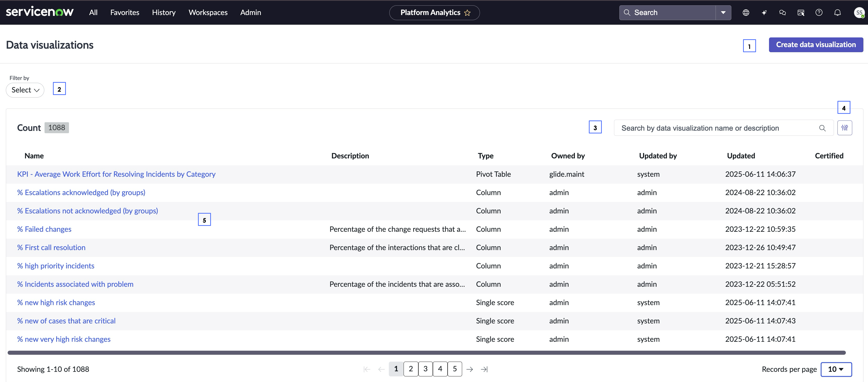Open the Records per page dropdown
Image resolution: width=868 pixels, height=382 pixels.
tap(836, 369)
